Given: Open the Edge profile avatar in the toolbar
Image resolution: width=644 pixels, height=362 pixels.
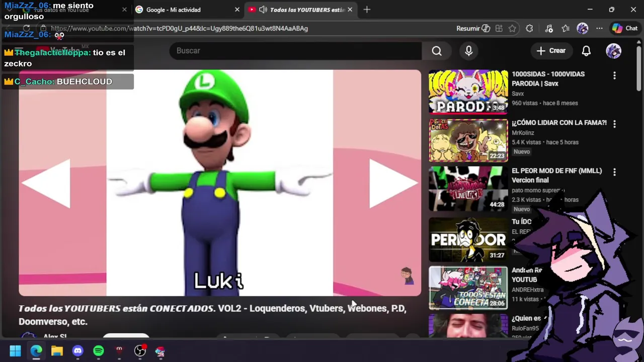Looking at the screenshot, I should (583, 29).
